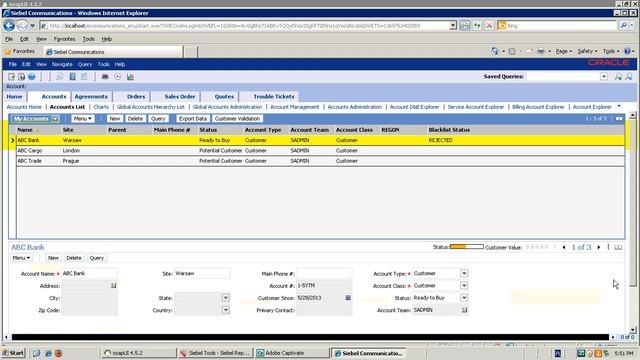640x360 pixels.
Task: Click the dark car-shaped toolbar icon
Action: [x=105, y=77]
